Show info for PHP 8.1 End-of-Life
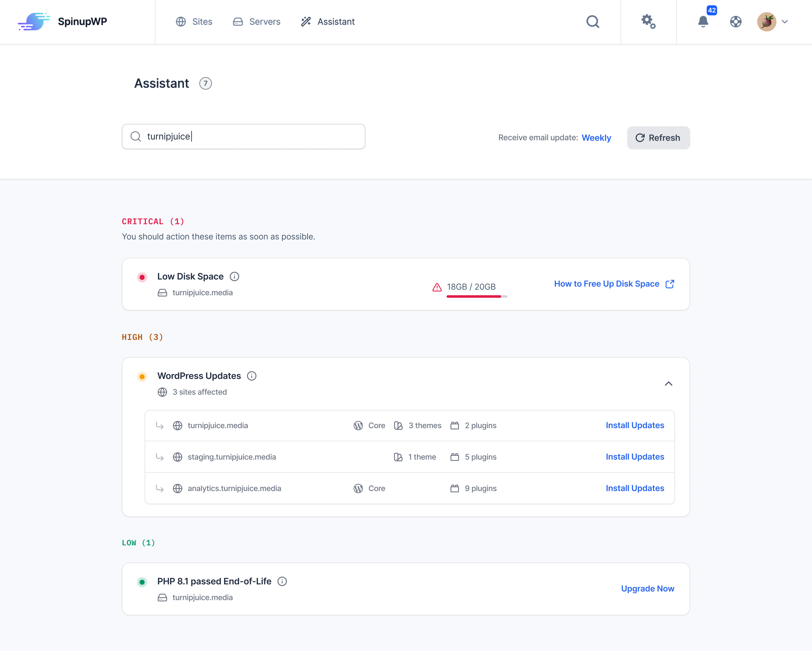Viewport: 812px width, 651px height. [x=282, y=581]
